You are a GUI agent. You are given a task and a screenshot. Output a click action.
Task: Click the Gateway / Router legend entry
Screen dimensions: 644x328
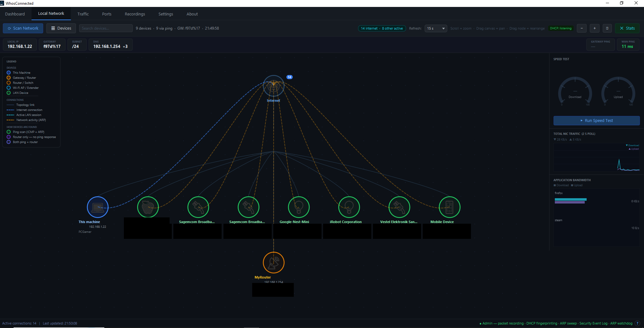21,78
